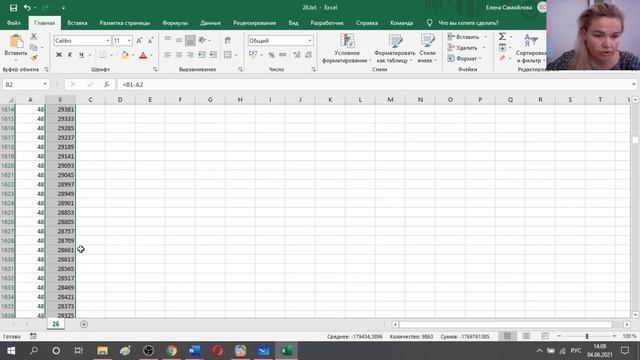Screen dimensions: 640x360
Task: Expand the Name Box B2 dropdown
Action: (45, 84)
